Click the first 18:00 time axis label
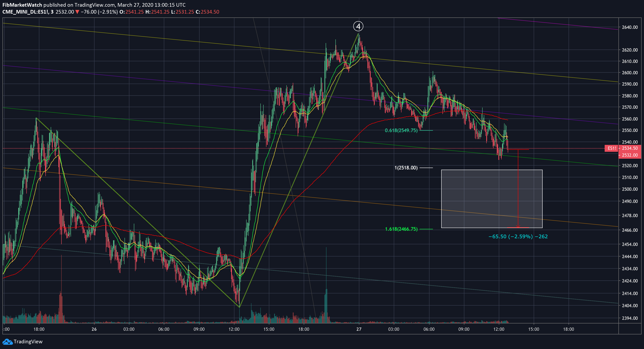The height and width of the screenshot is (349, 644). 39,329
